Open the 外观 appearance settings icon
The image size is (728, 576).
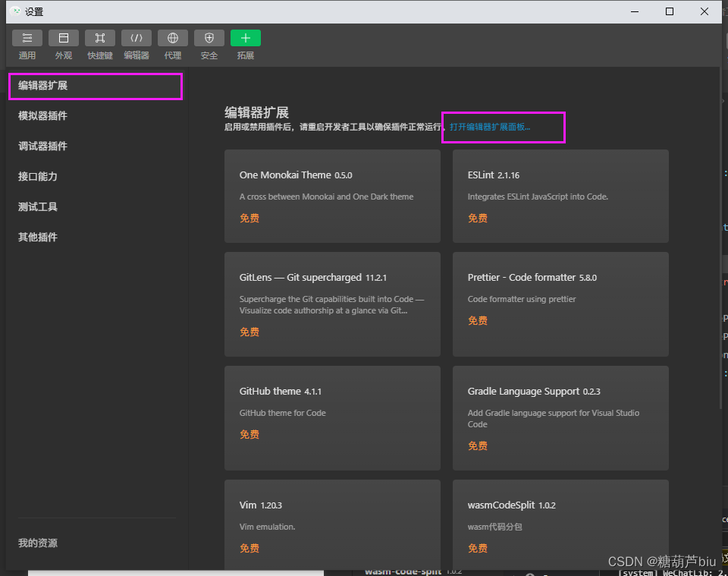coord(64,38)
